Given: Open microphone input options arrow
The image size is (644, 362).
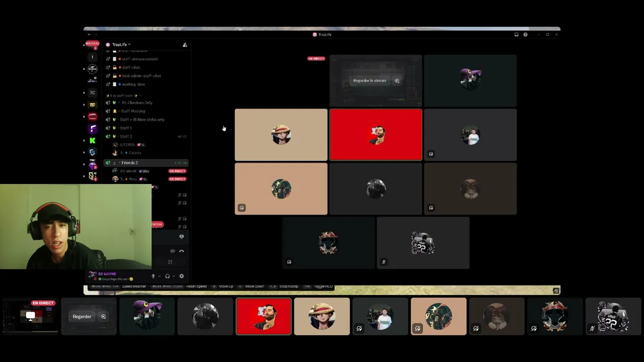Looking at the screenshot, I should point(159,276).
